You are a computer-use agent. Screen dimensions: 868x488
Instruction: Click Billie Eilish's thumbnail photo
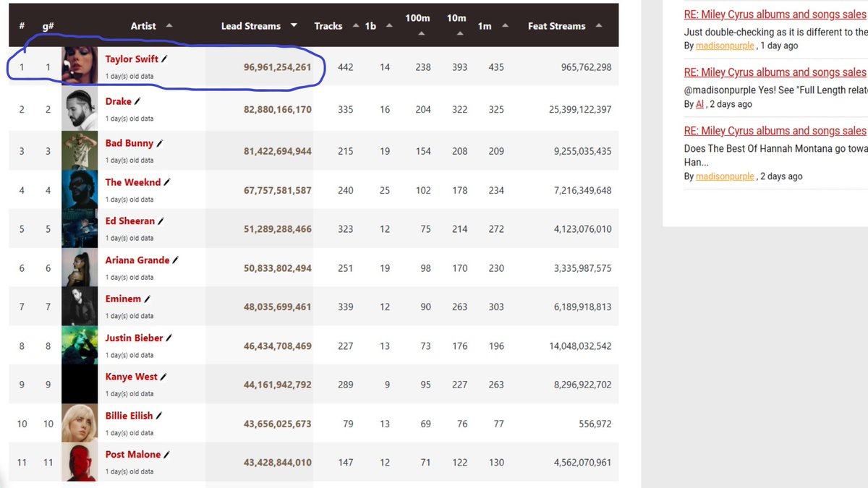(80, 423)
